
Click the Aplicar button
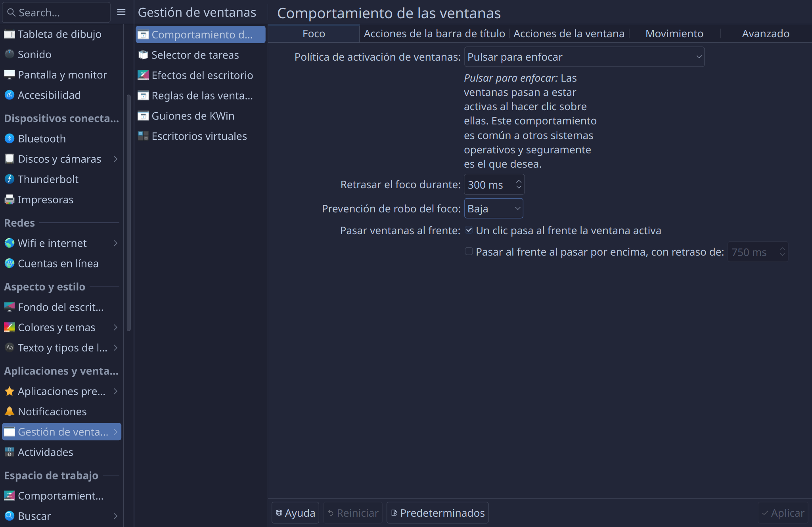tap(783, 513)
